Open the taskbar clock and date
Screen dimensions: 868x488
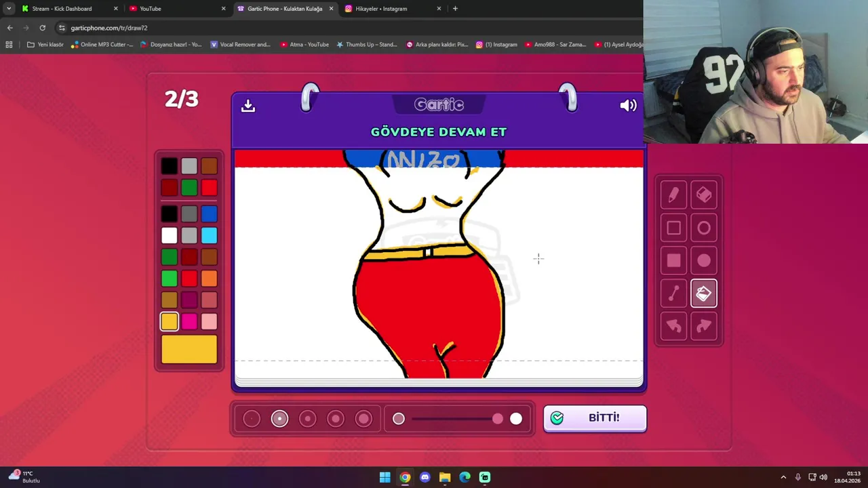pyautogui.click(x=848, y=477)
